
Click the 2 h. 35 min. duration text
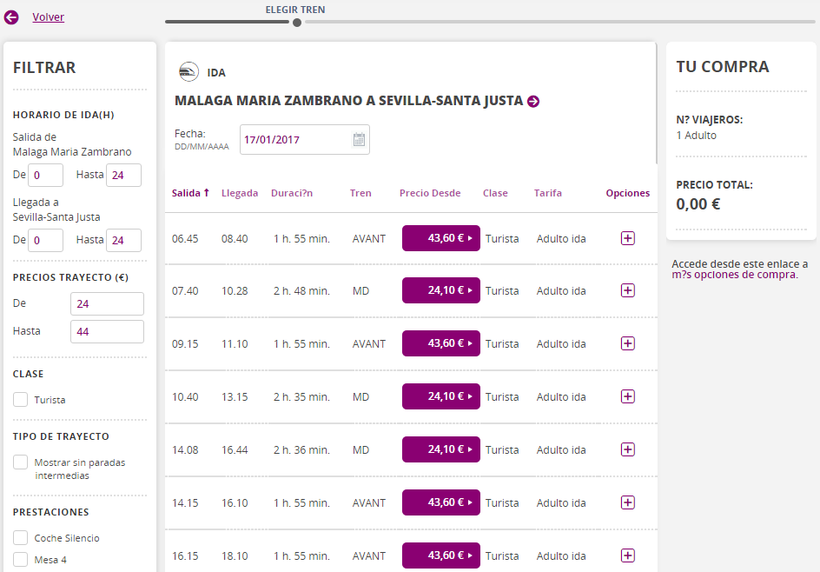click(301, 397)
